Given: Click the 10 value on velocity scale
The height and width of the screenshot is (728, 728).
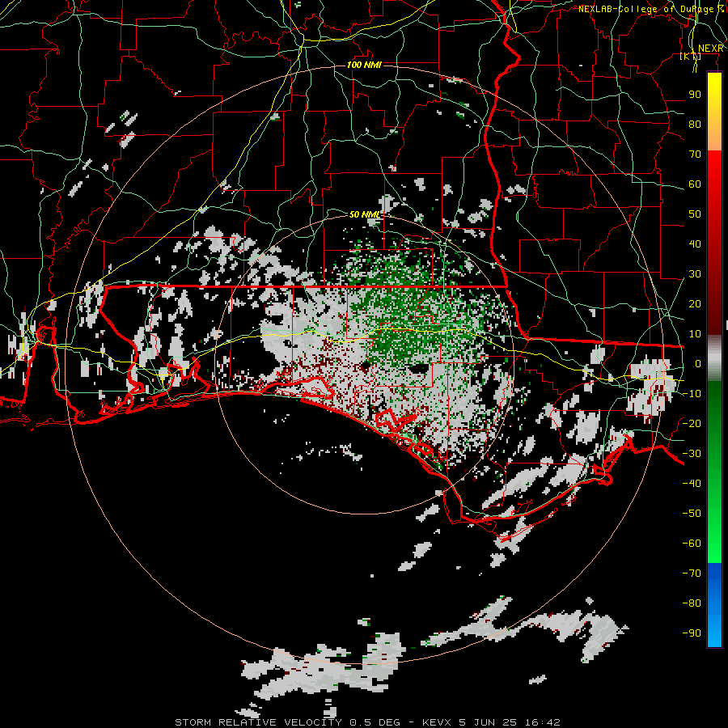Looking at the screenshot, I should coord(695,334).
